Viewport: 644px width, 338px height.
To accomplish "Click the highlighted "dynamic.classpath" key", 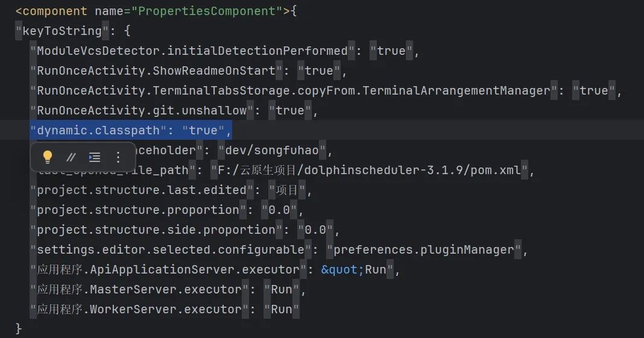I will tap(98, 130).
